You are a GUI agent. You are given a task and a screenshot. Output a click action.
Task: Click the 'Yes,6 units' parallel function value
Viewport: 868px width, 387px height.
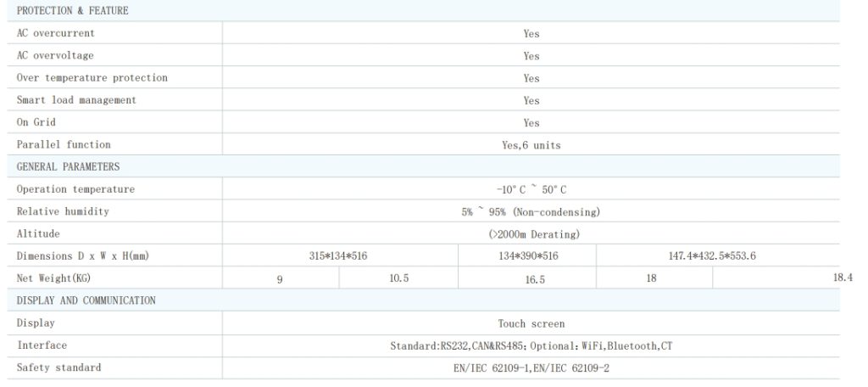point(531,145)
